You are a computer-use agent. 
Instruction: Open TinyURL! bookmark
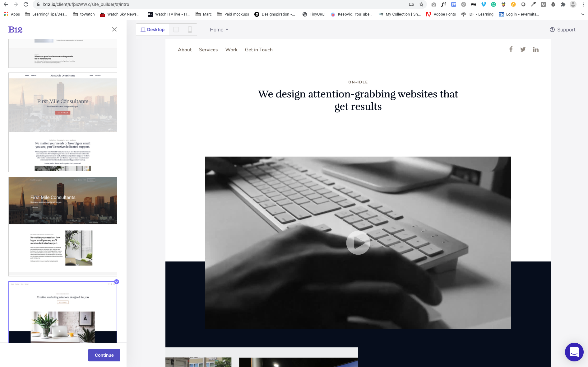point(314,14)
